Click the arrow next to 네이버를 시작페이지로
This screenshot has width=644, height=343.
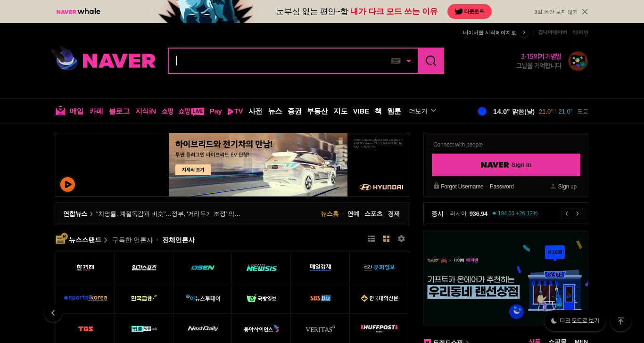pyautogui.click(x=524, y=33)
